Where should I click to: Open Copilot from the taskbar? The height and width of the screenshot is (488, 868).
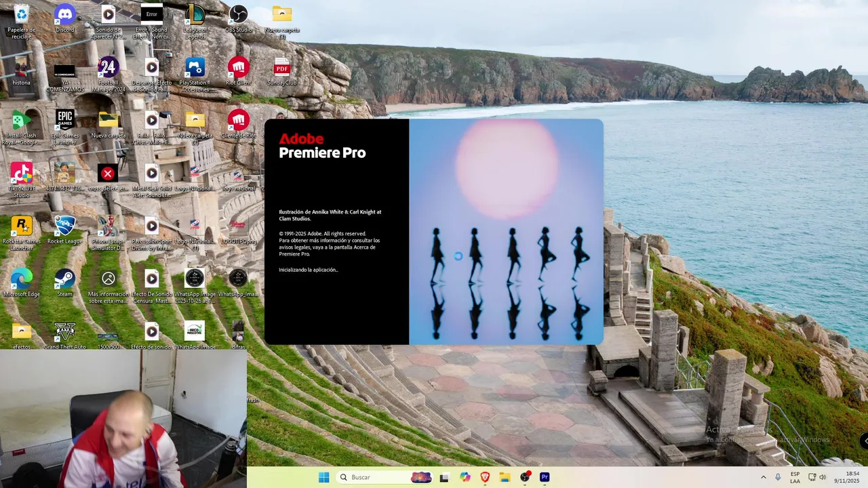pos(465,477)
